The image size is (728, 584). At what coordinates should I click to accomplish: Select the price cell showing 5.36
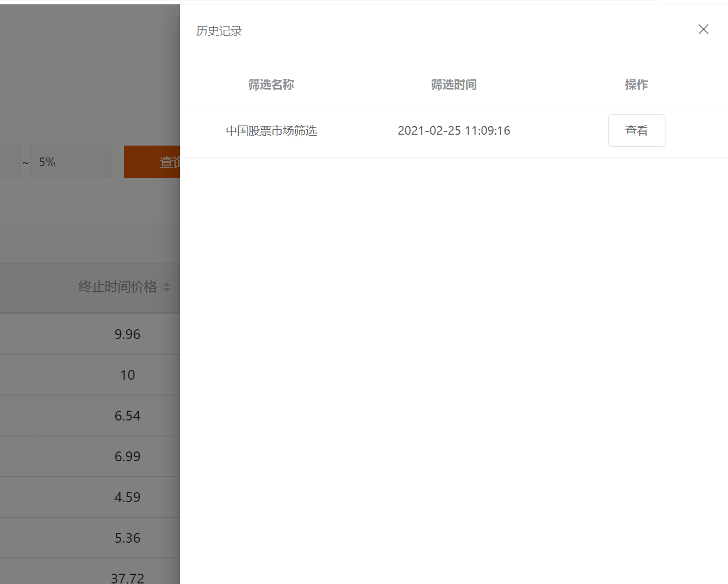127,538
